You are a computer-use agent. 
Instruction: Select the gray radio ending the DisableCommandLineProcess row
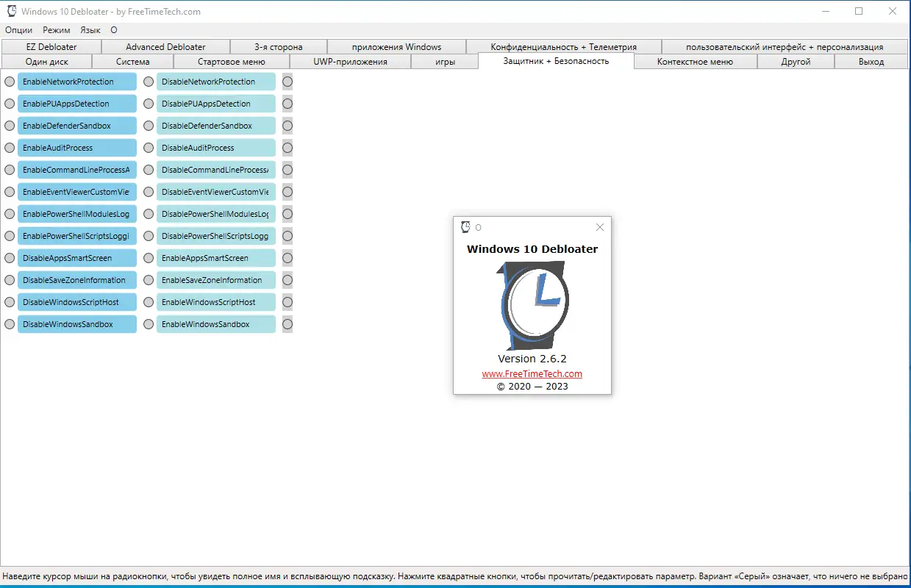click(287, 170)
